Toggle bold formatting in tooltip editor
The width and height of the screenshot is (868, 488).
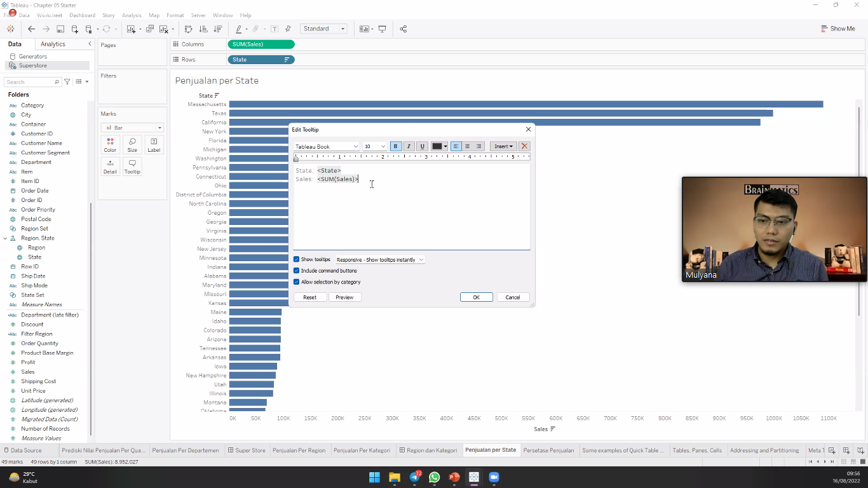[396, 146]
